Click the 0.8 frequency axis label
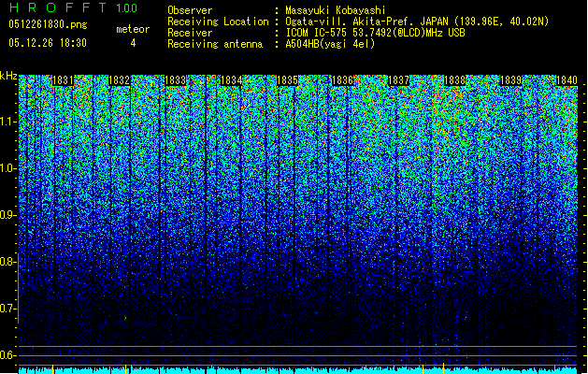This screenshot has height=374, width=588. pos(8,262)
